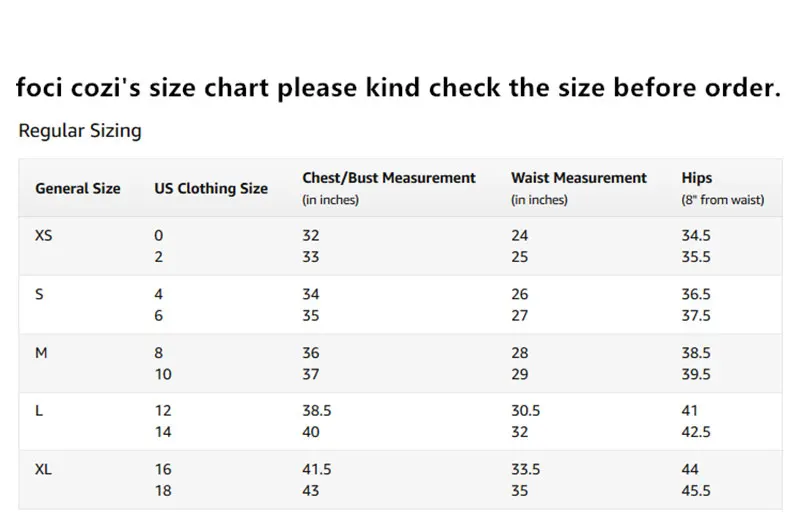Select the US Clothing Size column header

pyautogui.click(x=211, y=188)
